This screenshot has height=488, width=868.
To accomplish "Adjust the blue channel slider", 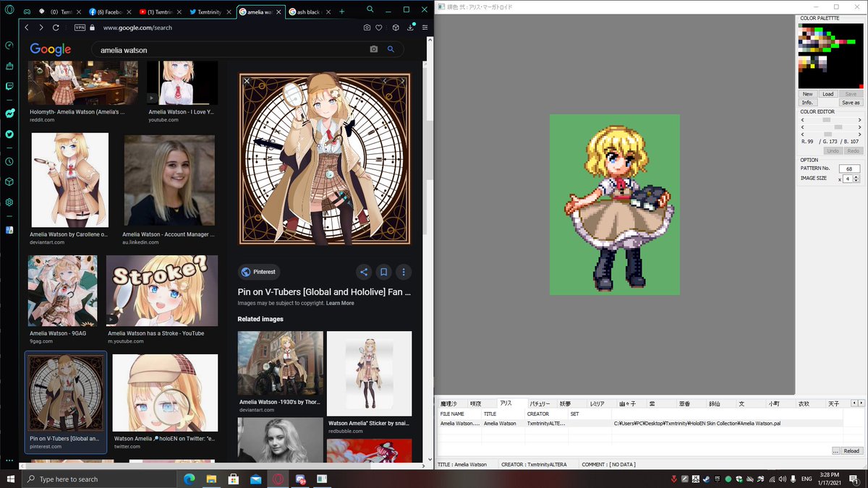I will (x=830, y=134).
